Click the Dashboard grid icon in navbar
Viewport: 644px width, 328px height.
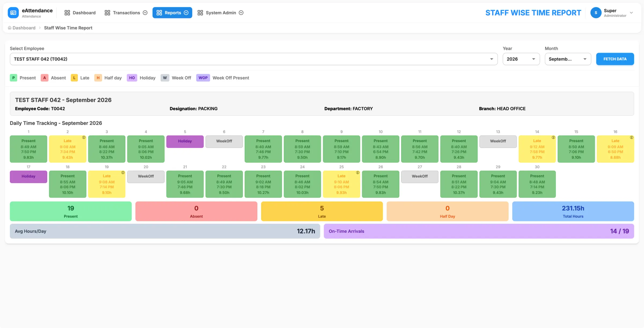(67, 13)
